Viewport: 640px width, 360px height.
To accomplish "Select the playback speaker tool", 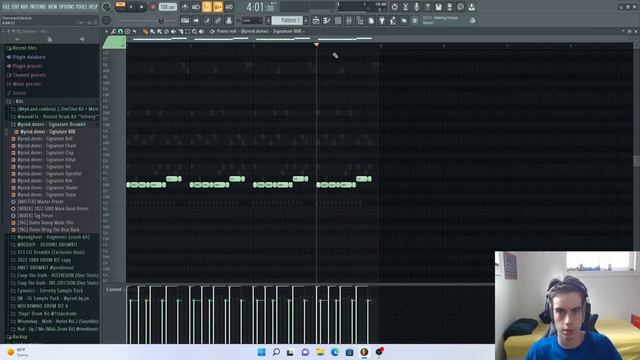I will 201,31.
